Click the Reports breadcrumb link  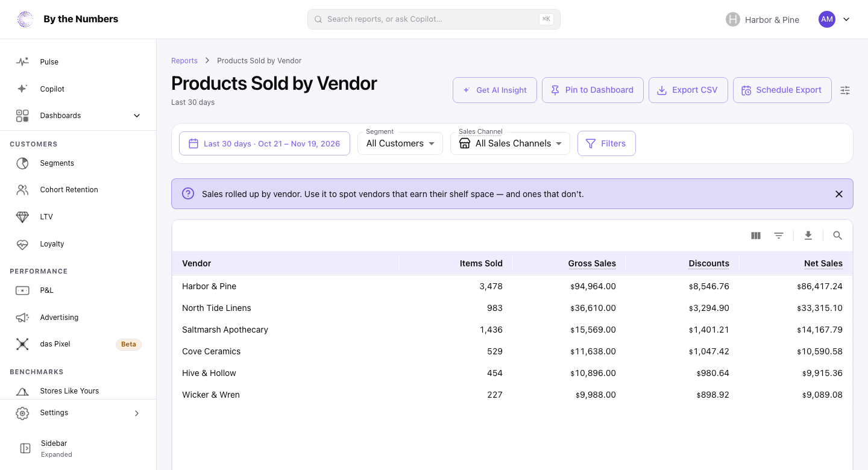[x=184, y=61]
